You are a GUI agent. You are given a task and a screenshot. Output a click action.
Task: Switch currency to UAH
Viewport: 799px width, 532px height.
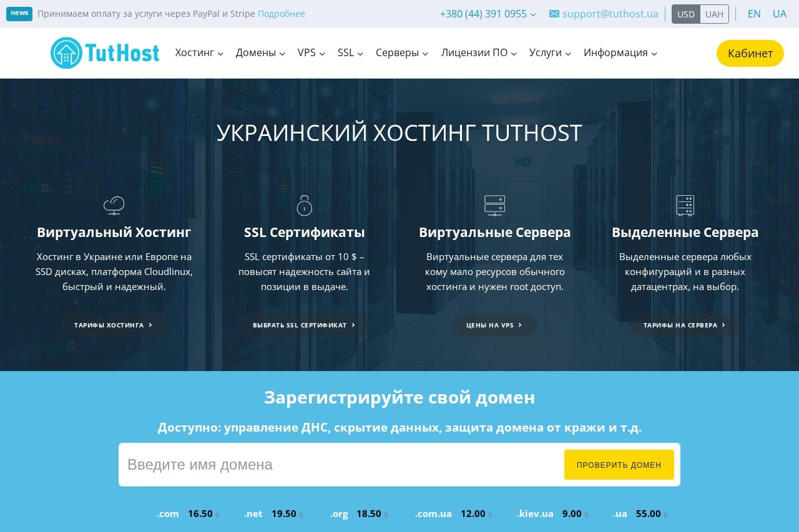(x=714, y=14)
